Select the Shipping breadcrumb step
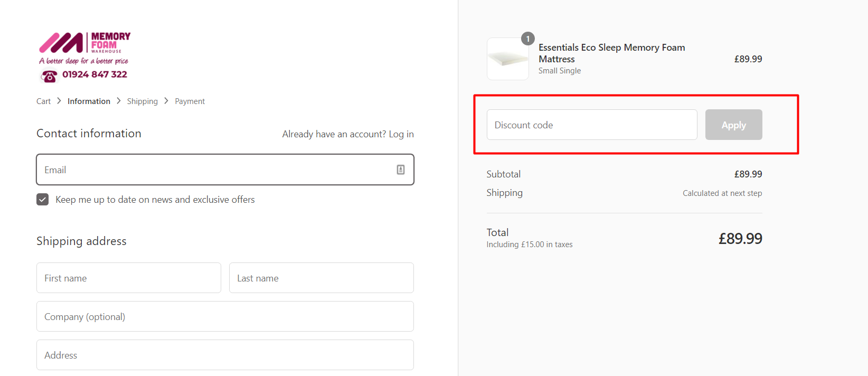The image size is (868, 376). click(x=142, y=101)
